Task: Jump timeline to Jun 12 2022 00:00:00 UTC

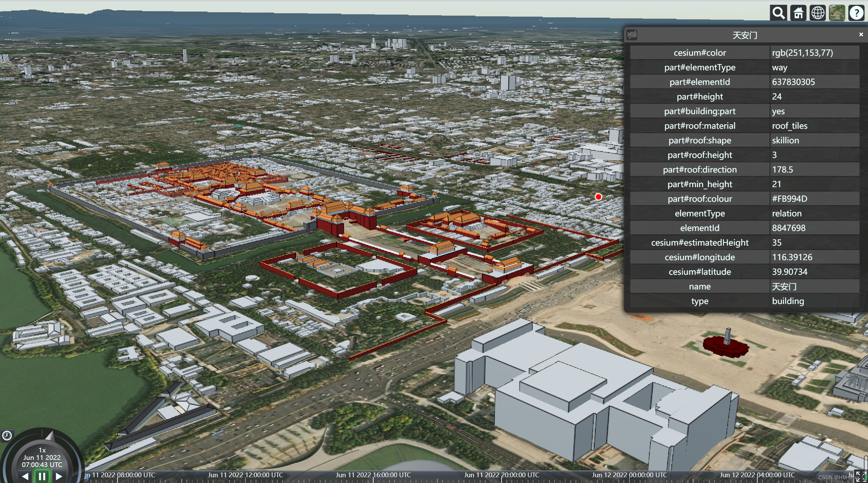Action: click(x=630, y=475)
